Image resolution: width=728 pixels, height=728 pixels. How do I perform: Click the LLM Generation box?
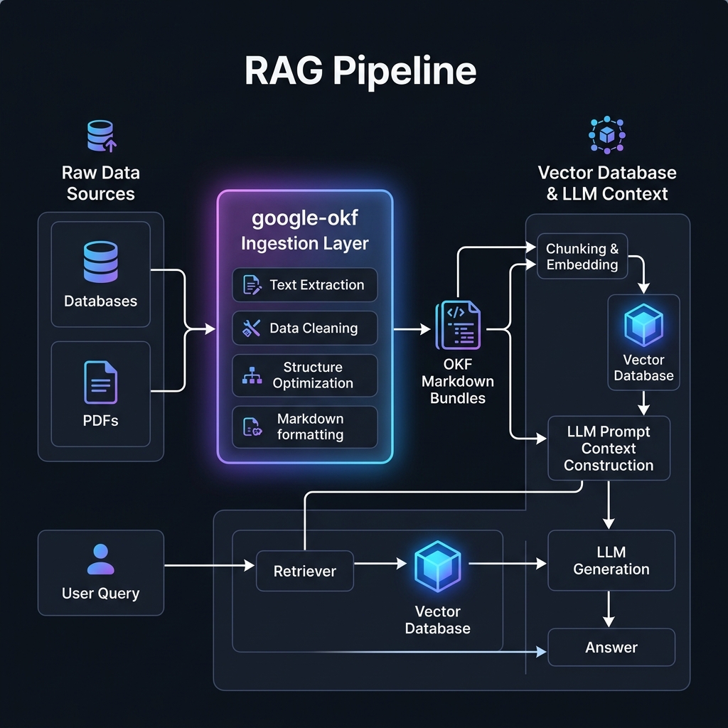(x=611, y=560)
